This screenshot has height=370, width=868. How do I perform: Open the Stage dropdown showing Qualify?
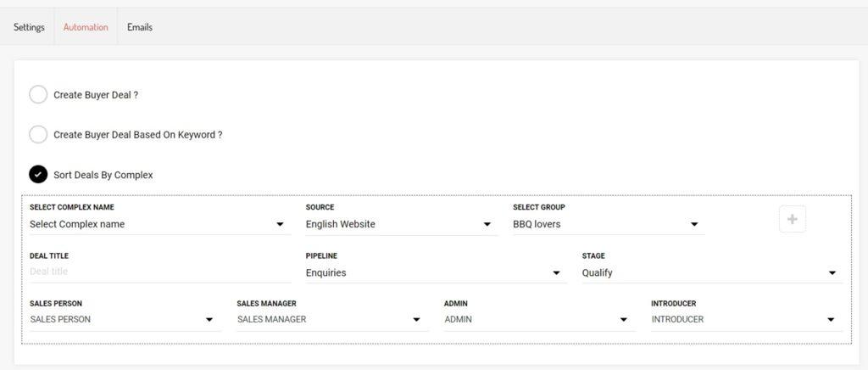coord(709,273)
